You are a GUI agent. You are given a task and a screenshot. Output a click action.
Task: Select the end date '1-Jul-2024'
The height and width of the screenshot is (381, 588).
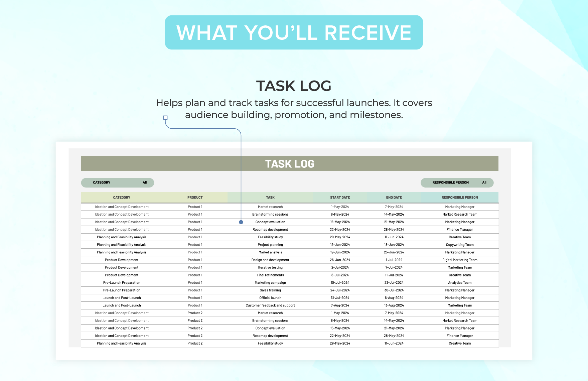(394, 260)
